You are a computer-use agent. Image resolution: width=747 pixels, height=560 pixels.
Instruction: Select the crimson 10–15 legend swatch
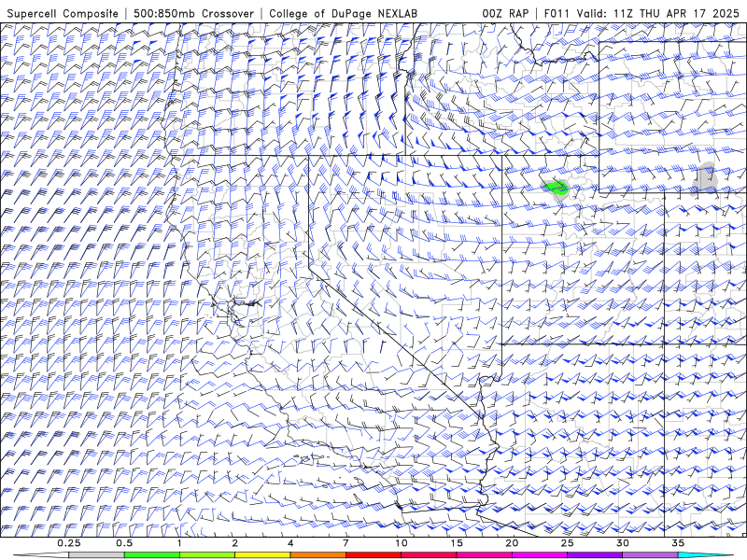[429, 555]
